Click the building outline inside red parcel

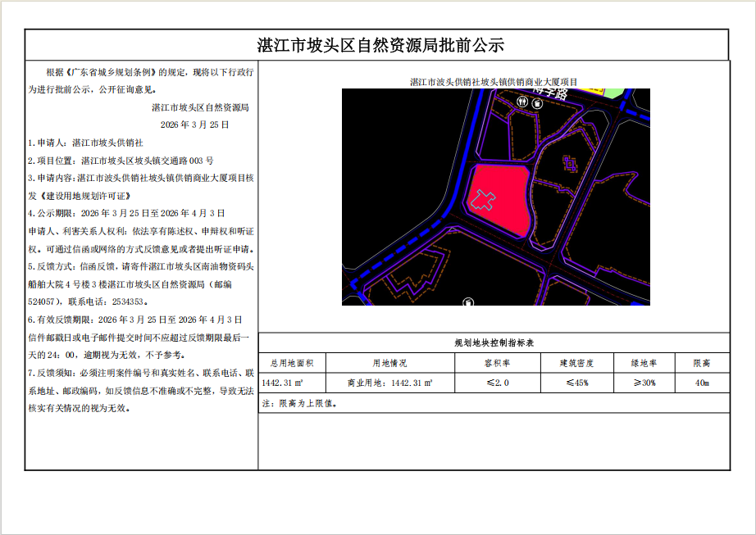[482, 200]
